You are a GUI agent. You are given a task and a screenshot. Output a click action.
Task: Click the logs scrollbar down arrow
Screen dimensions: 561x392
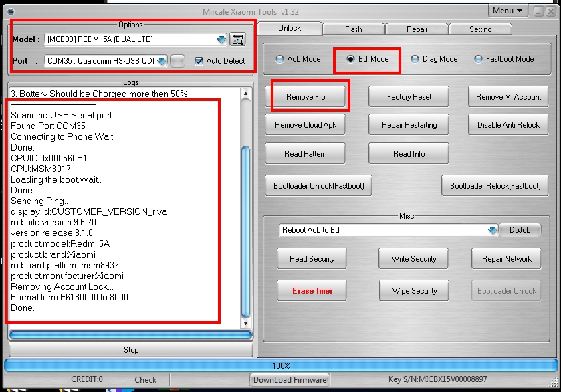point(245,324)
